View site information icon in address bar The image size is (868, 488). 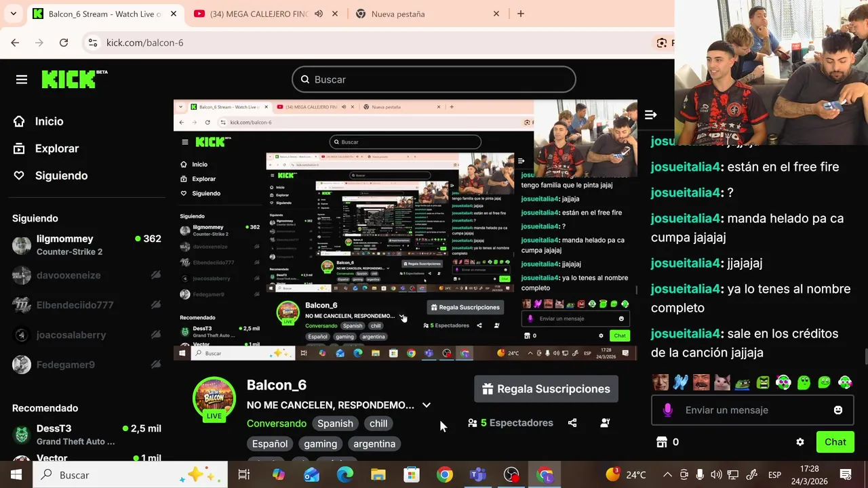click(x=93, y=43)
